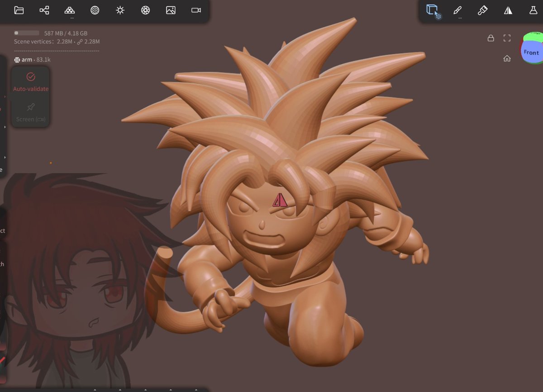Open the Material sphere menu
Screen dimensions: 543x392
95,10
